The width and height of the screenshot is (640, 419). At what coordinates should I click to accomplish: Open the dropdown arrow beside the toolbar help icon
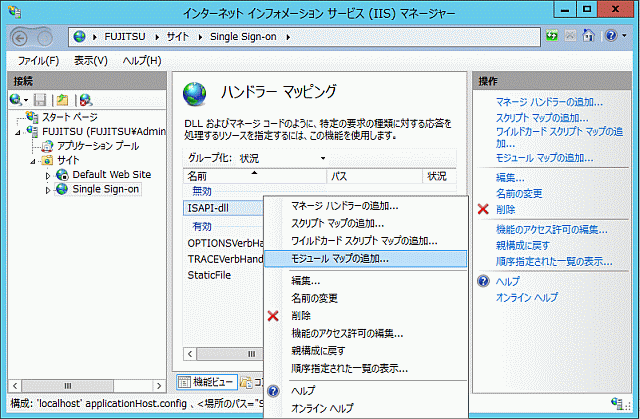pyautogui.click(x=624, y=36)
